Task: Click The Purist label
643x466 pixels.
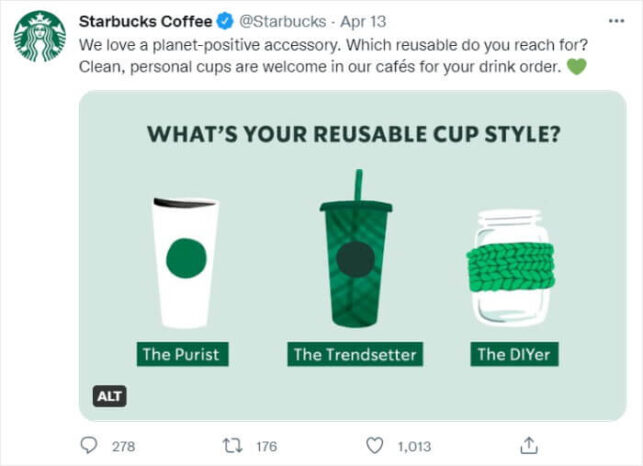Action: point(180,353)
